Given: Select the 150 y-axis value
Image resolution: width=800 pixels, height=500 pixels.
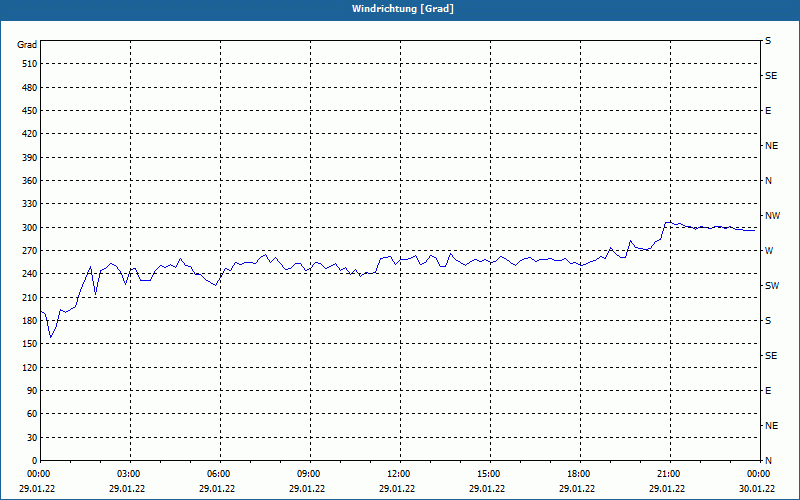Looking at the screenshot, I should point(29,344).
